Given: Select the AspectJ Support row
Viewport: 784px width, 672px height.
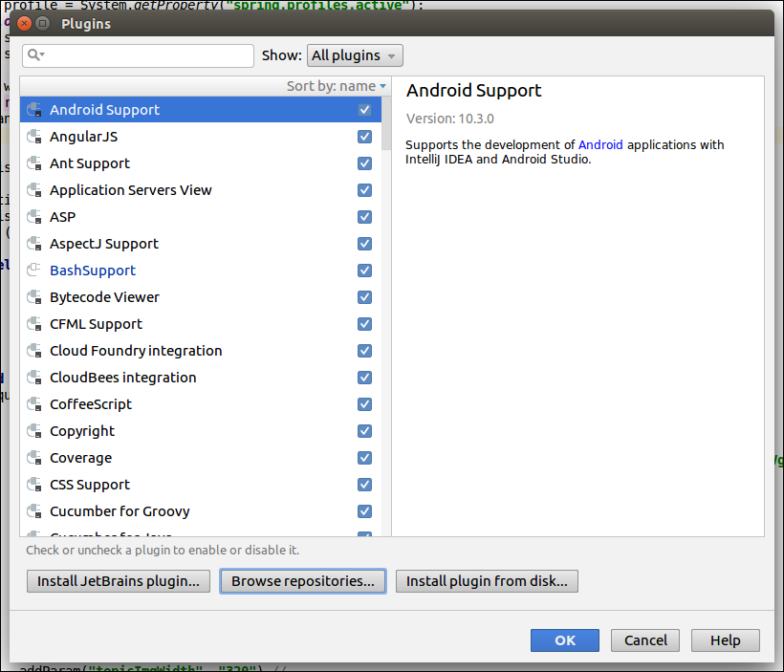Looking at the screenshot, I should [201, 244].
